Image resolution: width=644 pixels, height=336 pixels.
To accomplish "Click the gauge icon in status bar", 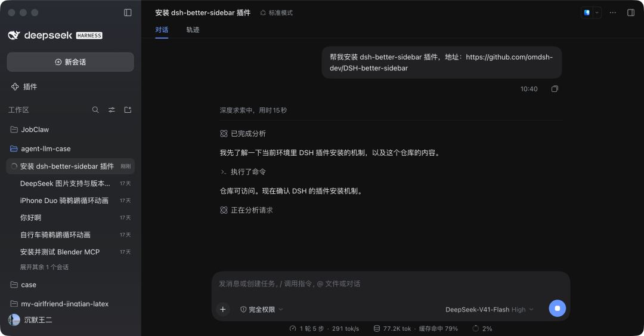I will [x=293, y=329].
